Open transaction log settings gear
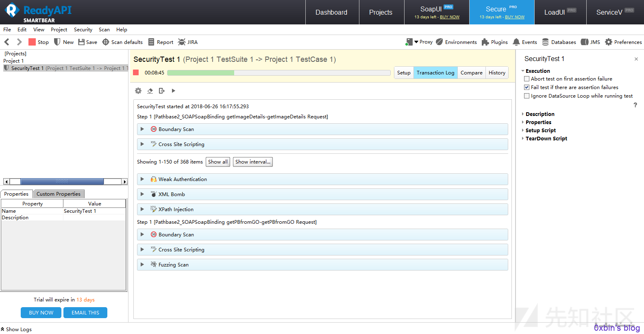 138,91
